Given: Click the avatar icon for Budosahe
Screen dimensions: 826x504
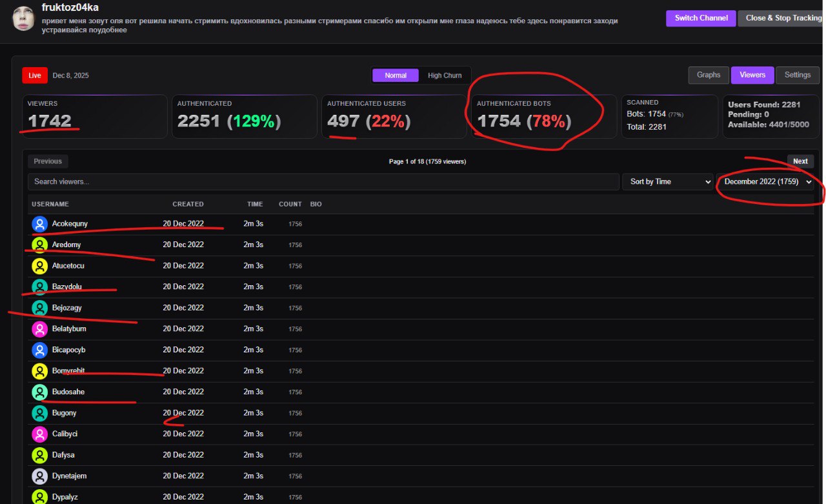Looking at the screenshot, I should pos(40,392).
